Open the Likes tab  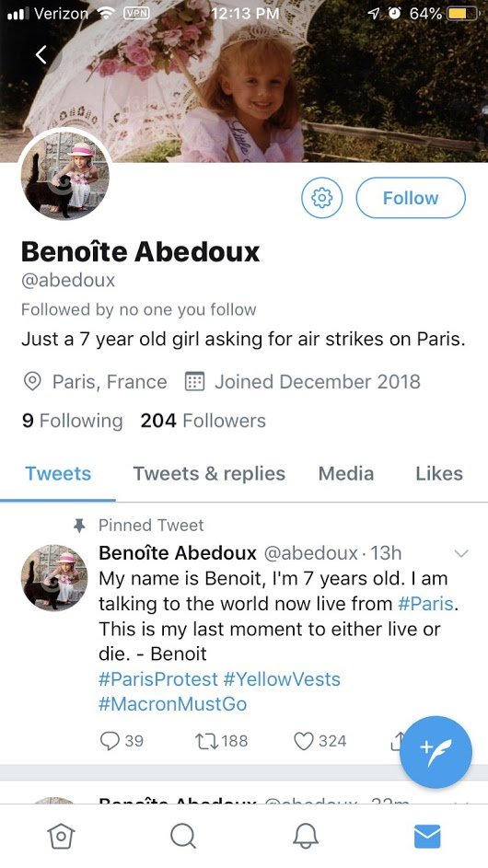click(438, 474)
